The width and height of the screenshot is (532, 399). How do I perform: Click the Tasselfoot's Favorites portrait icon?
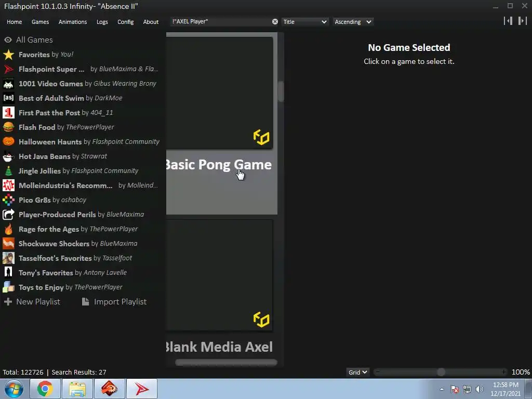coord(8,258)
